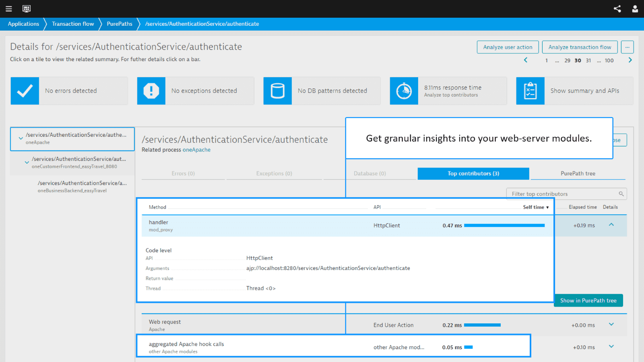This screenshot has height=362, width=644.
Task: Click Analyze top contributors link
Action: click(x=451, y=95)
